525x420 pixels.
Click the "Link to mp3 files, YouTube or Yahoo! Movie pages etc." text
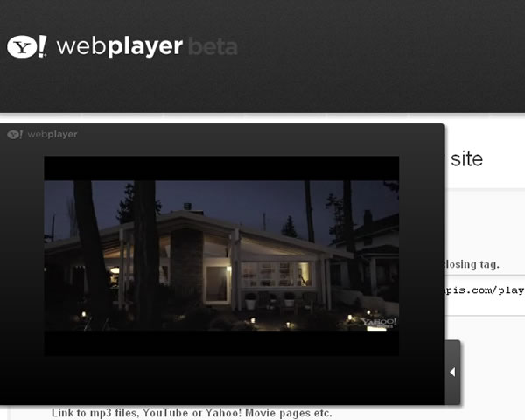(x=192, y=413)
